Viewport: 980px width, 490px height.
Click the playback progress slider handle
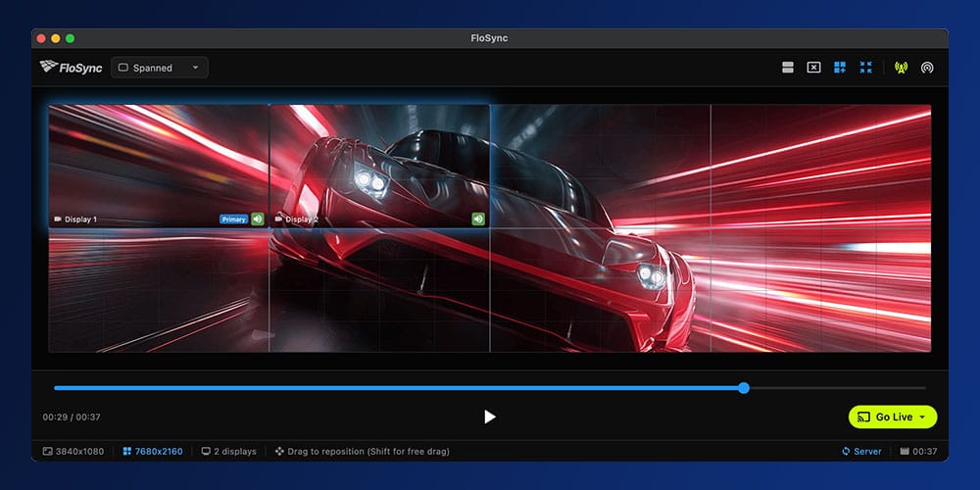[x=743, y=388]
